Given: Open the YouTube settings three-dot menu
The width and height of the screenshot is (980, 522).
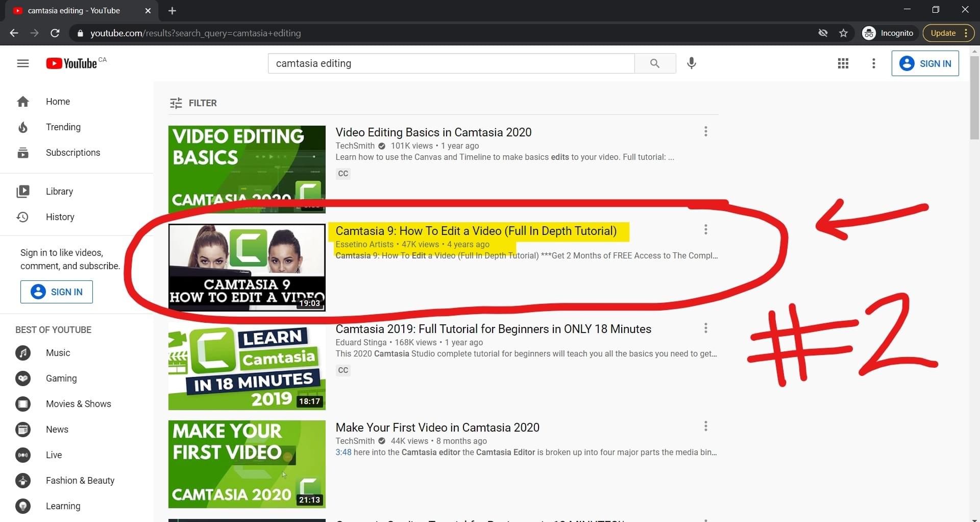Looking at the screenshot, I should tap(873, 63).
